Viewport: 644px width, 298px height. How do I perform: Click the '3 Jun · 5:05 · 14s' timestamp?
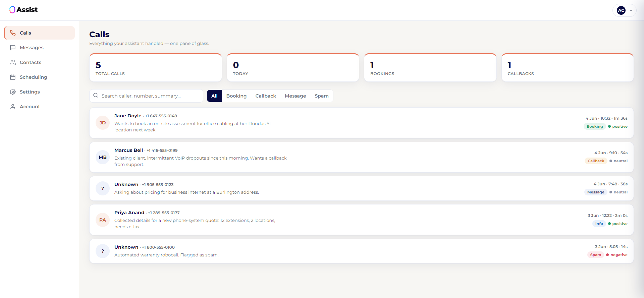(611, 247)
